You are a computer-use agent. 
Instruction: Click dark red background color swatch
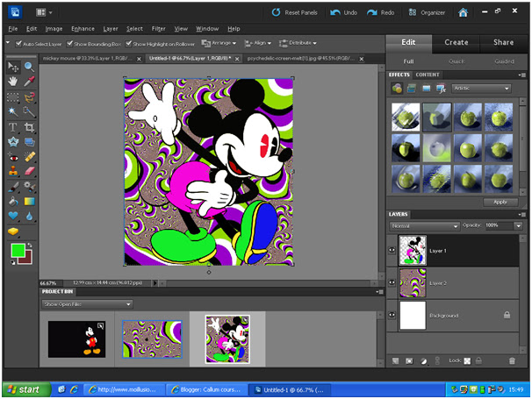[x=28, y=259]
